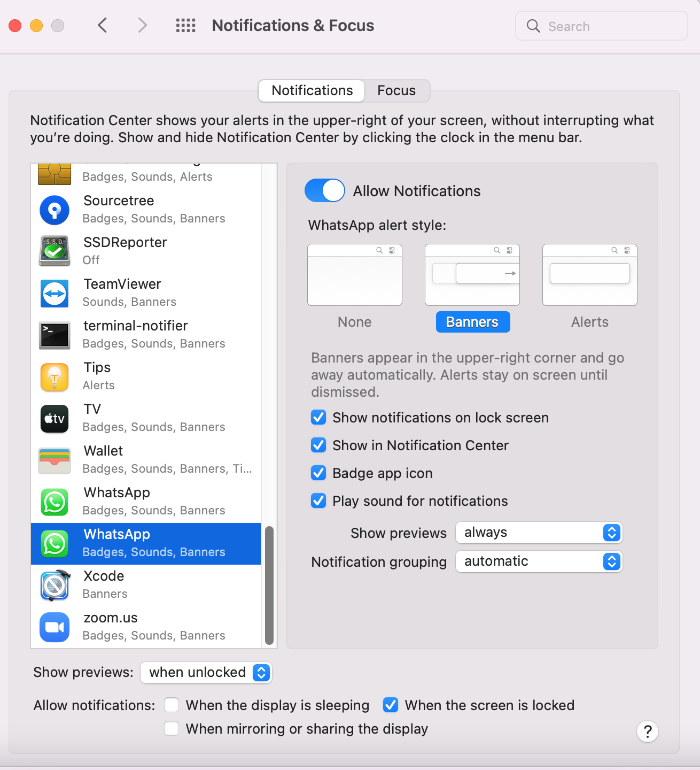Choose the None alert style thumbnail

[x=355, y=275]
